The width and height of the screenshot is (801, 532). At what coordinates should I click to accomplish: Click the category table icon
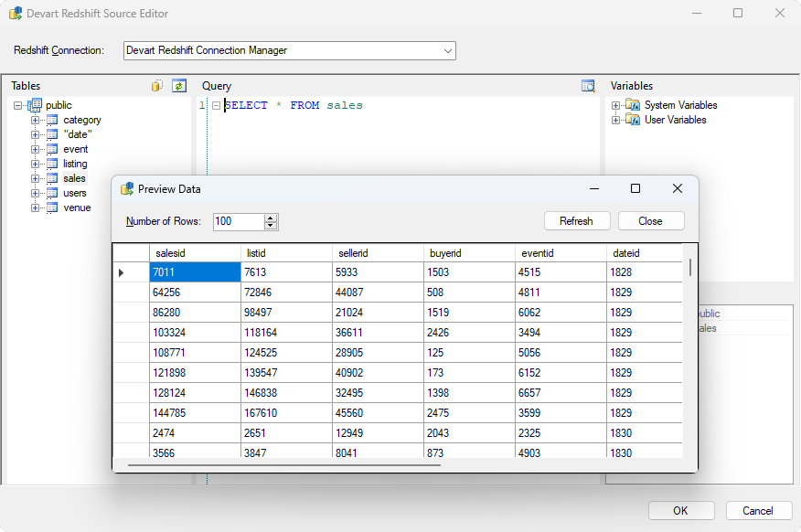52,120
